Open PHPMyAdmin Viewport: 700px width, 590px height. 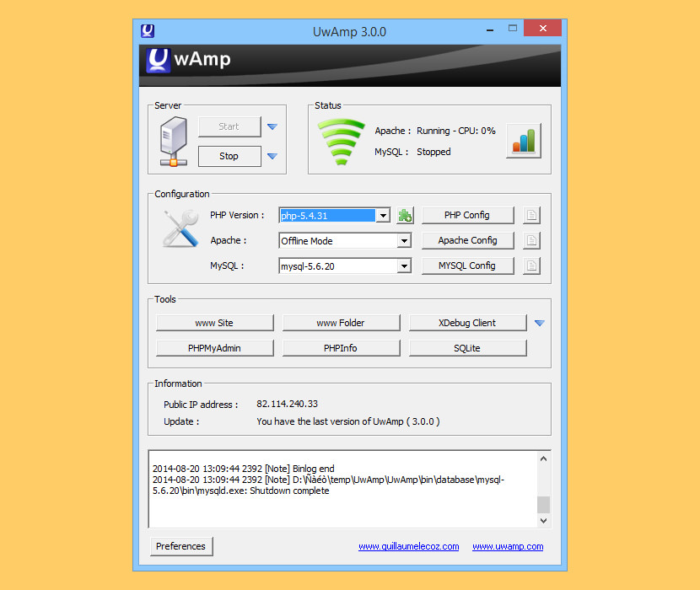coord(214,348)
